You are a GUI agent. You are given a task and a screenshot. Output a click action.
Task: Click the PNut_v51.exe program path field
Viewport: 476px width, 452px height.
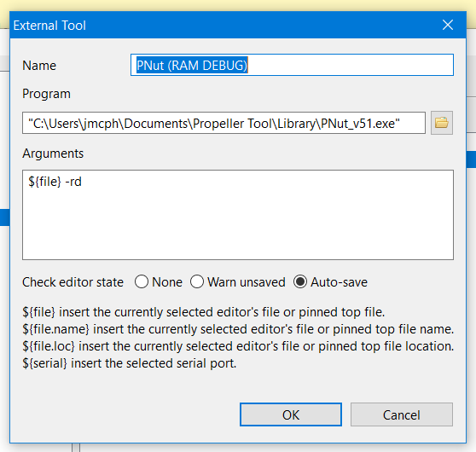[223, 123]
